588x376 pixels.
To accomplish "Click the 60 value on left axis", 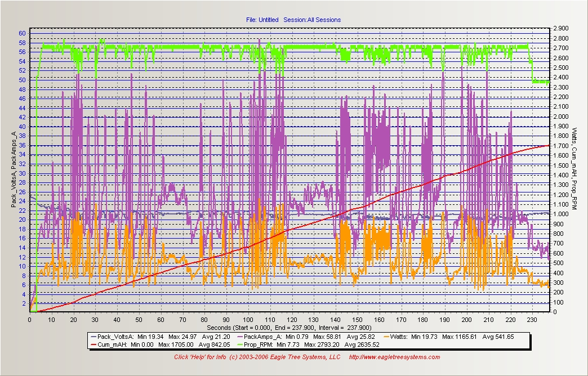I will coord(22,33).
